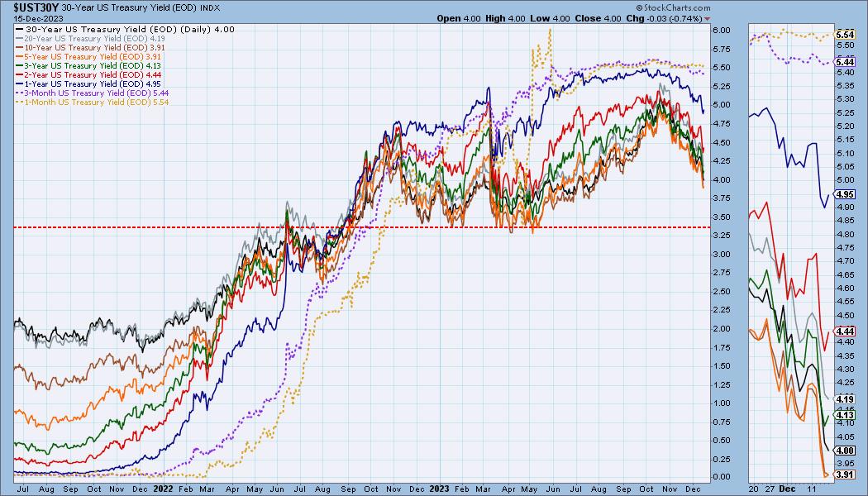This screenshot has height=496, width=868.
Task: Click the $UST30Y ticker symbol
Action: [36, 7]
